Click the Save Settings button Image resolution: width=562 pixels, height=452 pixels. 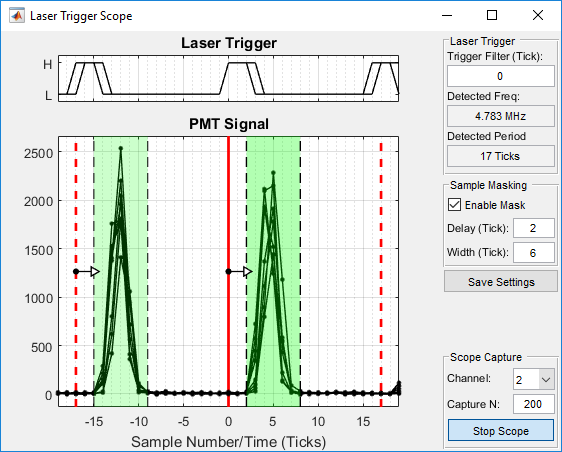[x=501, y=282]
